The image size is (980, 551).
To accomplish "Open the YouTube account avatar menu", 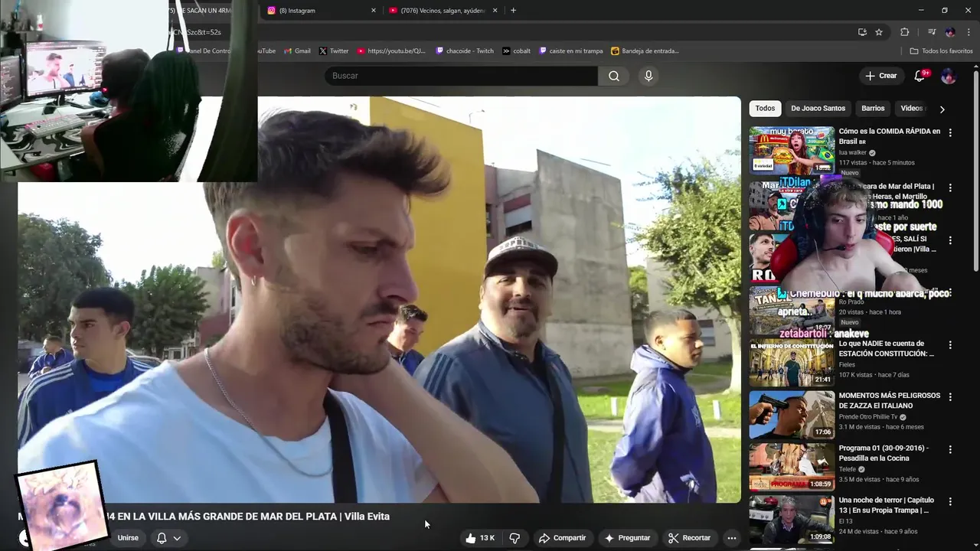I will 948,76.
